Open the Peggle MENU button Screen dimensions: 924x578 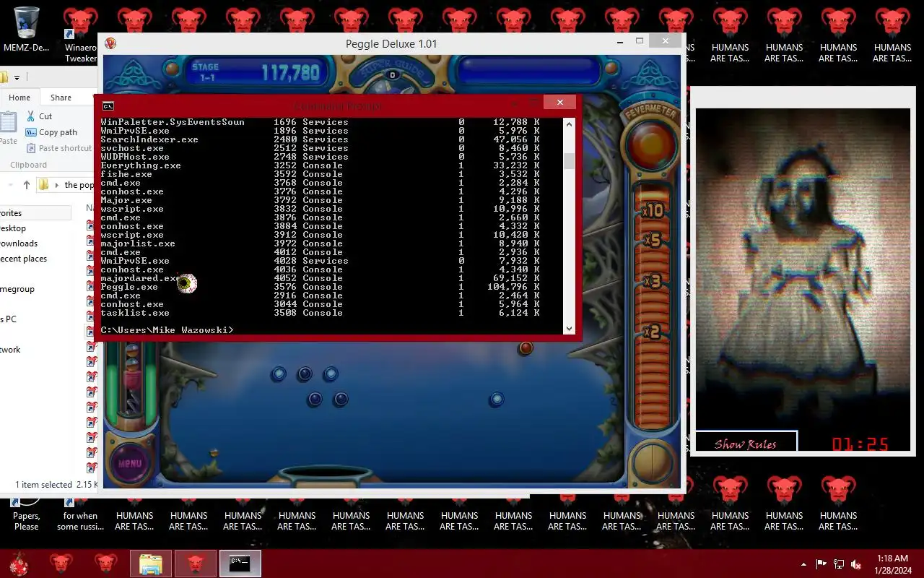130,463
